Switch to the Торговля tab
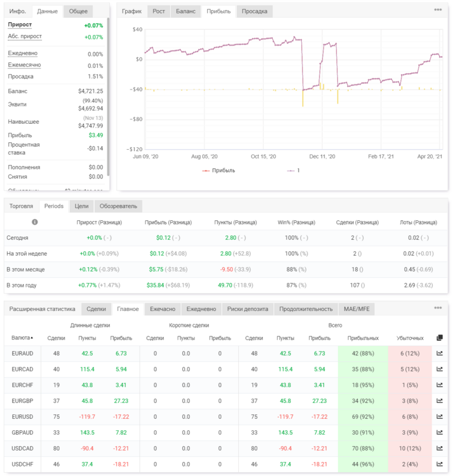The image size is (453, 476). click(x=21, y=206)
